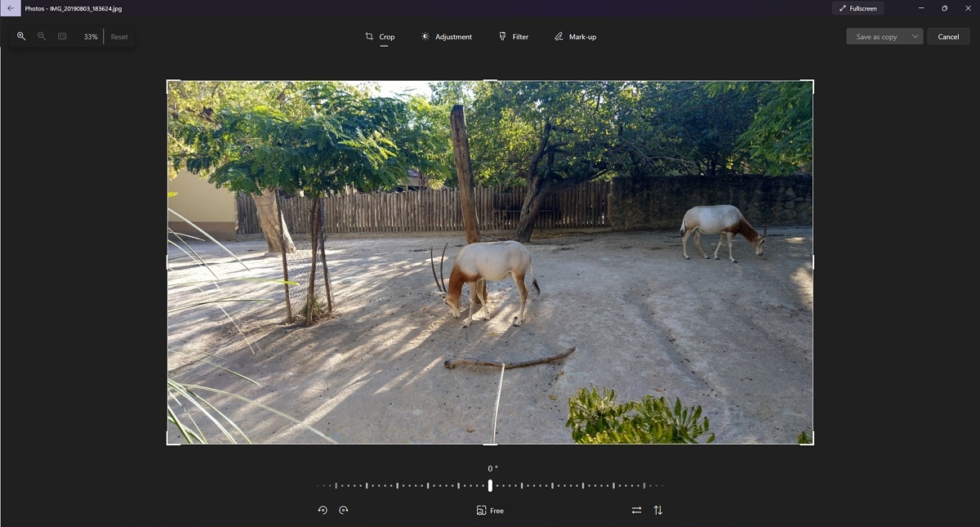Click the zoom in magnifier icon
This screenshot has width=980, height=527.
pos(21,37)
